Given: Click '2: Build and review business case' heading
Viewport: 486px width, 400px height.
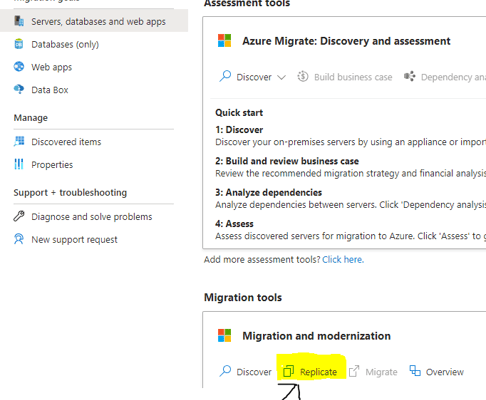Looking at the screenshot, I should click(x=287, y=161).
